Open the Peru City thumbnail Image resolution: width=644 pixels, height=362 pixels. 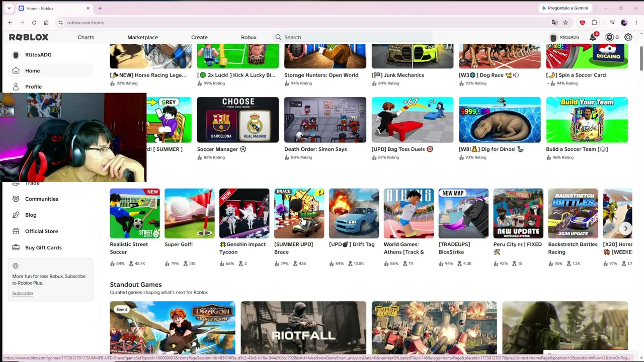[518, 213]
